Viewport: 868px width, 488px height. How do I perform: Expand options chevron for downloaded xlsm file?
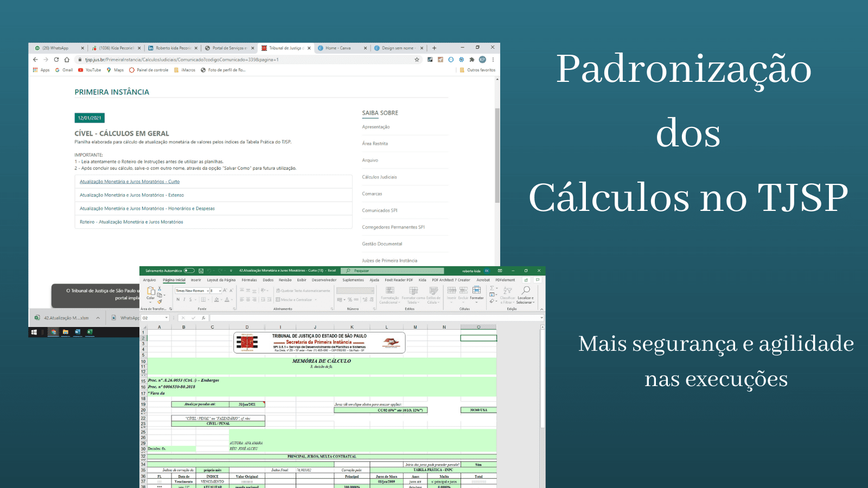[98, 318]
